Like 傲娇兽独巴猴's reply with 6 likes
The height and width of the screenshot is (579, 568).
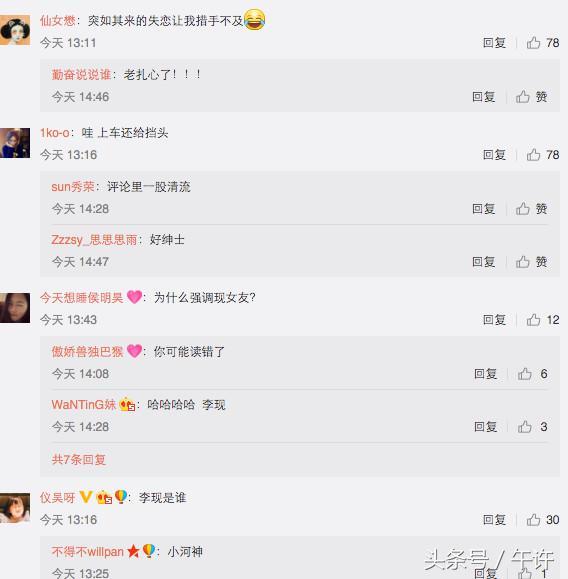[533, 374]
